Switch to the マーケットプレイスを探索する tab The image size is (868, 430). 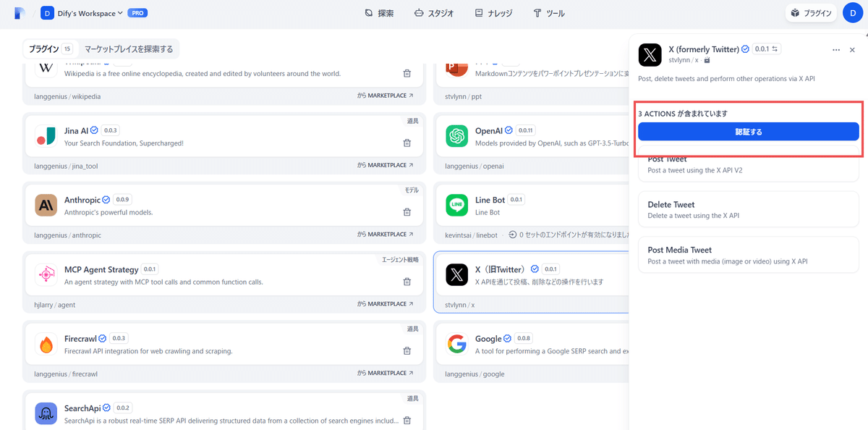point(129,49)
